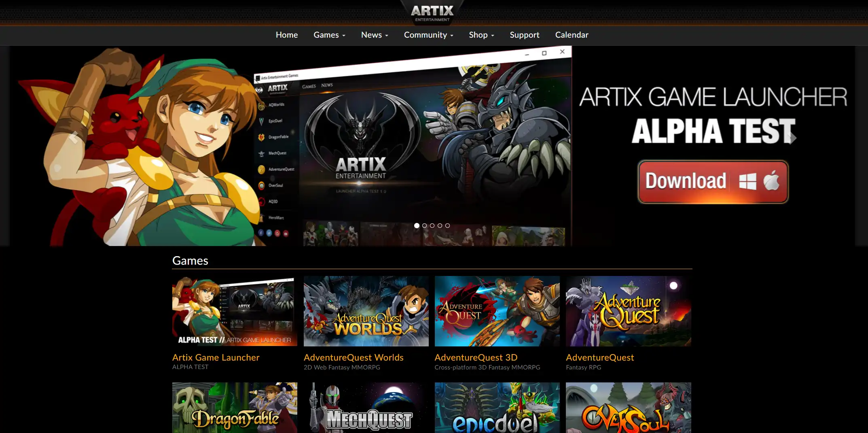Open DragonFable game thumbnail
Viewport: 868px width, 433px height.
pyautogui.click(x=235, y=408)
